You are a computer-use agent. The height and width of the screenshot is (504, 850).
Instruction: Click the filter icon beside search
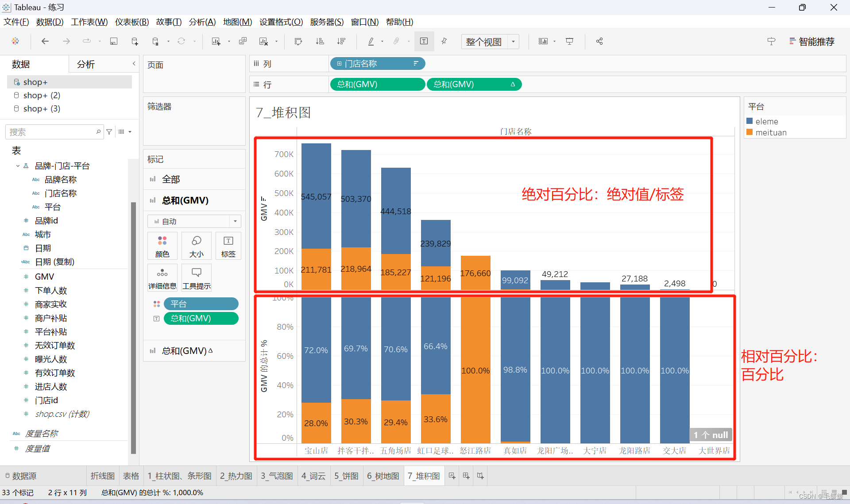(x=109, y=132)
